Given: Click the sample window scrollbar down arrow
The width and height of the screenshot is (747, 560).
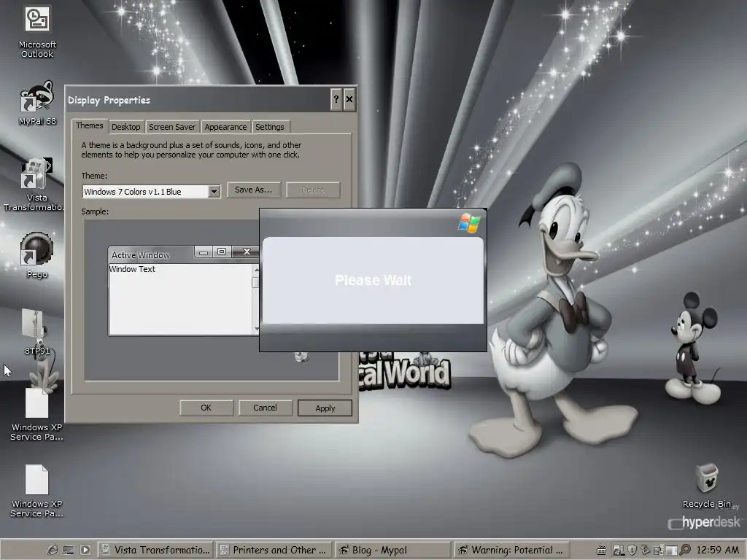Looking at the screenshot, I should pyautogui.click(x=256, y=329).
